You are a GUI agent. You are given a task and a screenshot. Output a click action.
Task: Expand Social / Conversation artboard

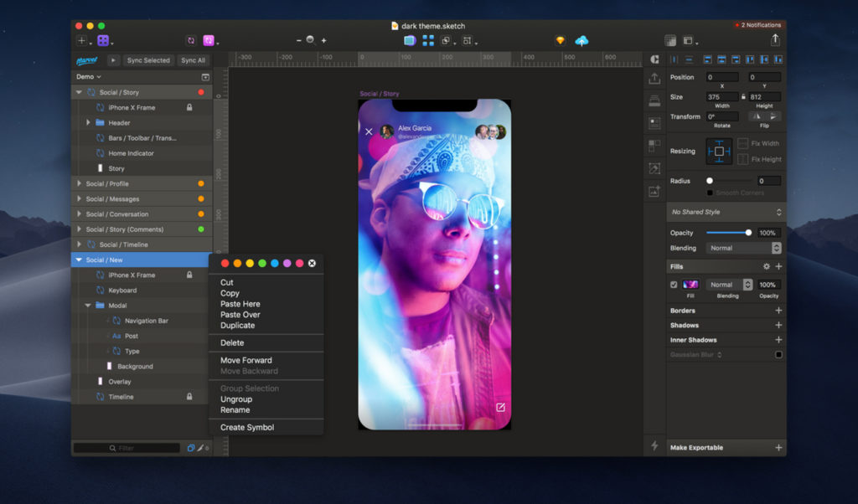tap(79, 214)
